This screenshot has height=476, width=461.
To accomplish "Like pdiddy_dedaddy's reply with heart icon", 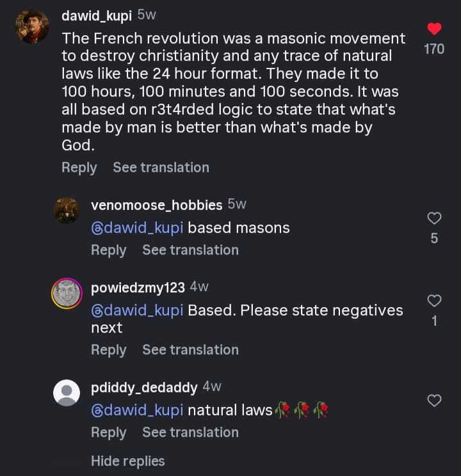I will coord(434,401).
